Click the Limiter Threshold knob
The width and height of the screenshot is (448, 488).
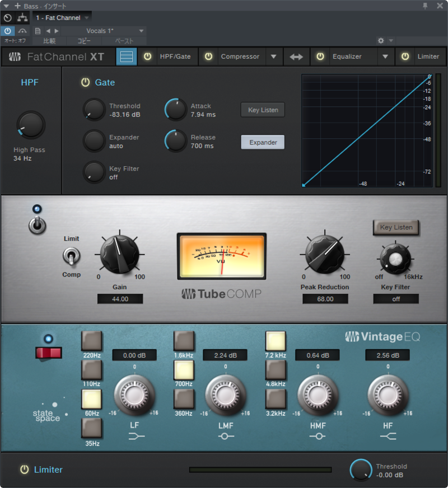point(361,470)
